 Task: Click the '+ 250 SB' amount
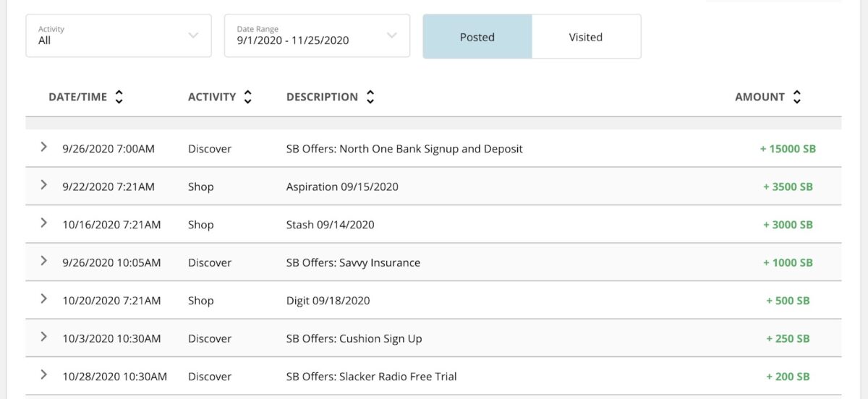(788, 338)
